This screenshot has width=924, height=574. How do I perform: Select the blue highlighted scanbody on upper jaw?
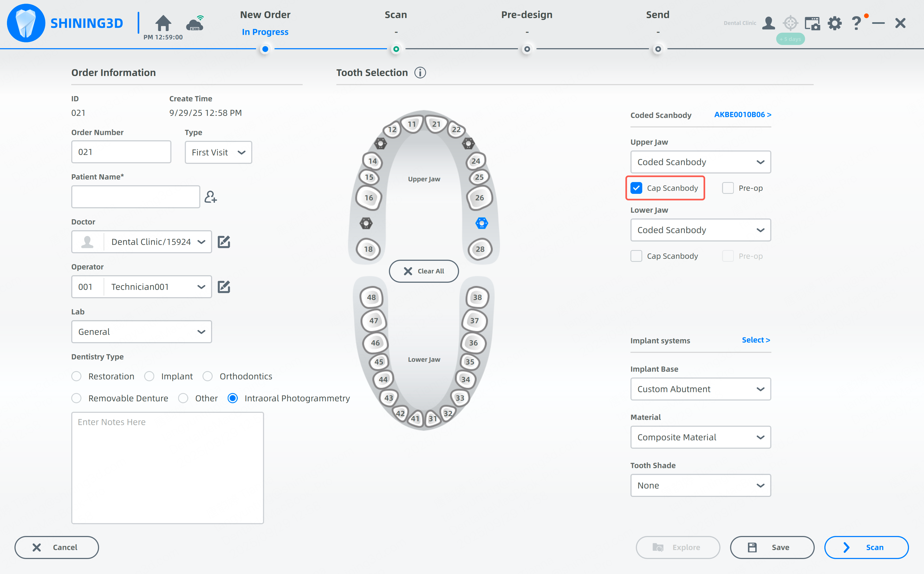(481, 223)
